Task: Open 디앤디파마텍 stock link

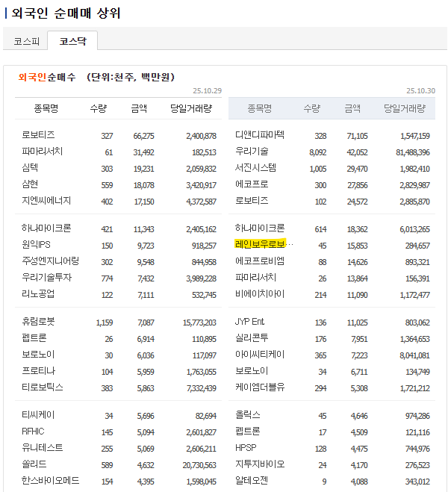Action: [260, 135]
